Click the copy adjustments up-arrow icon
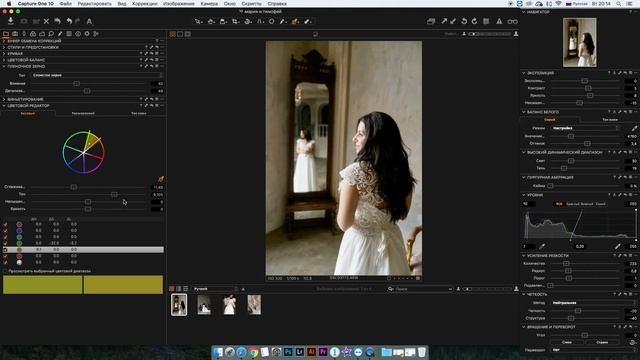640x360 pixels. click(444, 21)
